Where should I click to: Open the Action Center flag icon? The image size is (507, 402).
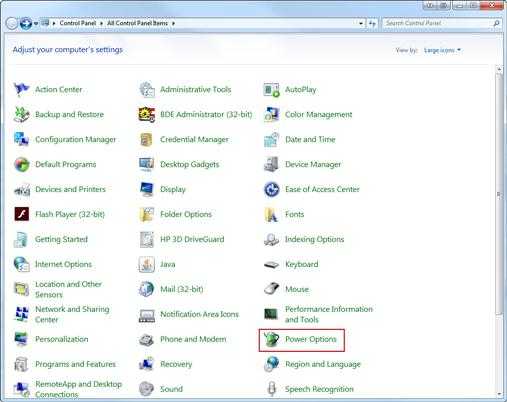[22, 89]
